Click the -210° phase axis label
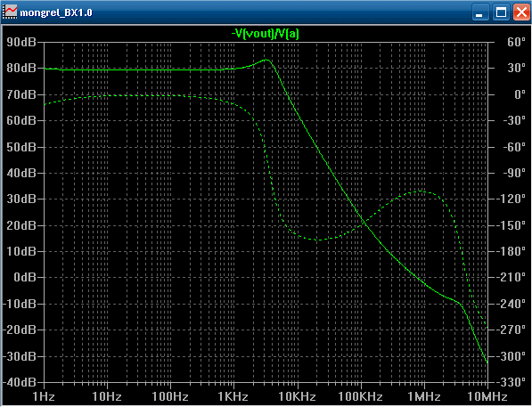532x407 pixels. pyautogui.click(x=512, y=278)
